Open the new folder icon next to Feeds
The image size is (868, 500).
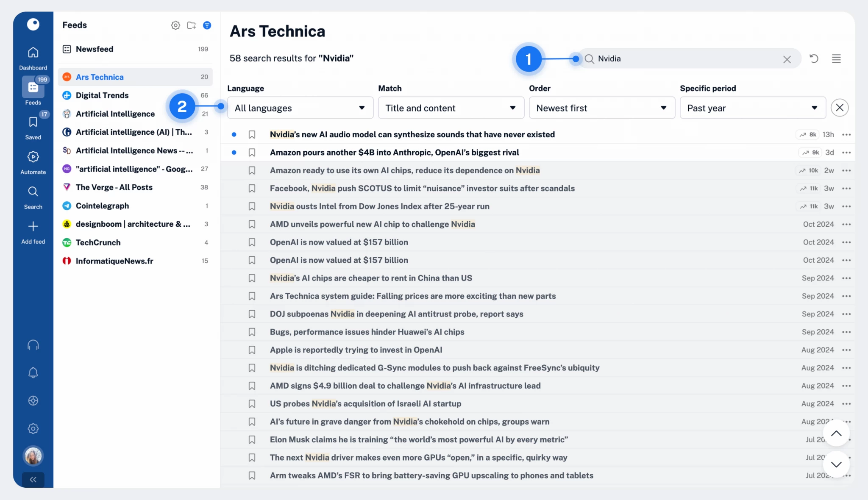pyautogui.click(x=192, y=25)
